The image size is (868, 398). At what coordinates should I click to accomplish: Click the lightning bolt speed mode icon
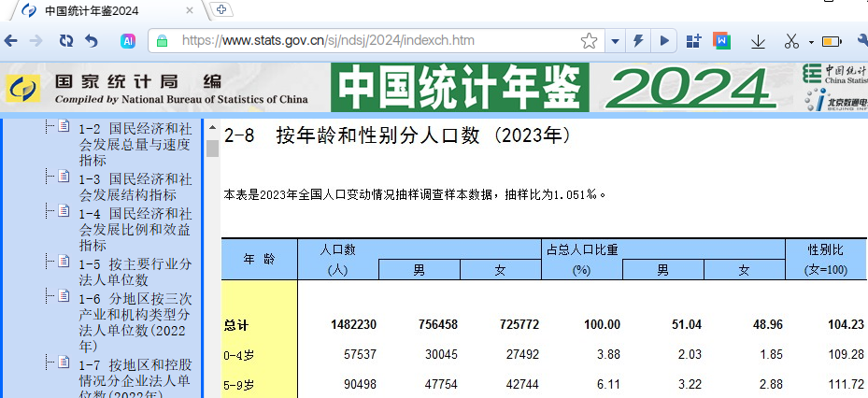tap(639, 41)
